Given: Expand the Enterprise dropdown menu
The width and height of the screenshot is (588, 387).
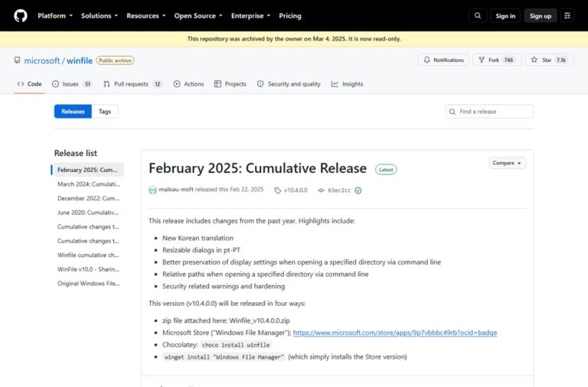Looking at the screenshot, I should pyautogui.click(x=250, y=16).
